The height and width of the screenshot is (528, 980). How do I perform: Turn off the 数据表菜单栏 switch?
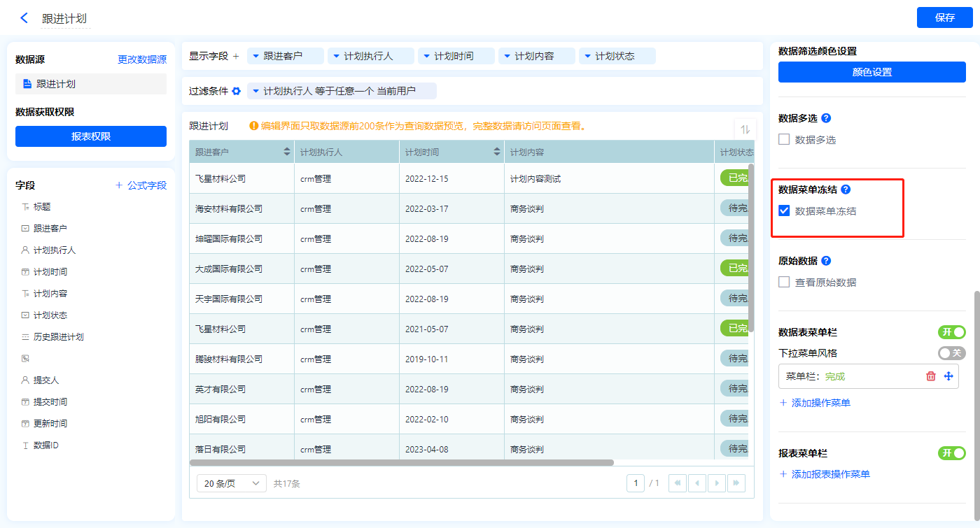[x=951, y=332]
